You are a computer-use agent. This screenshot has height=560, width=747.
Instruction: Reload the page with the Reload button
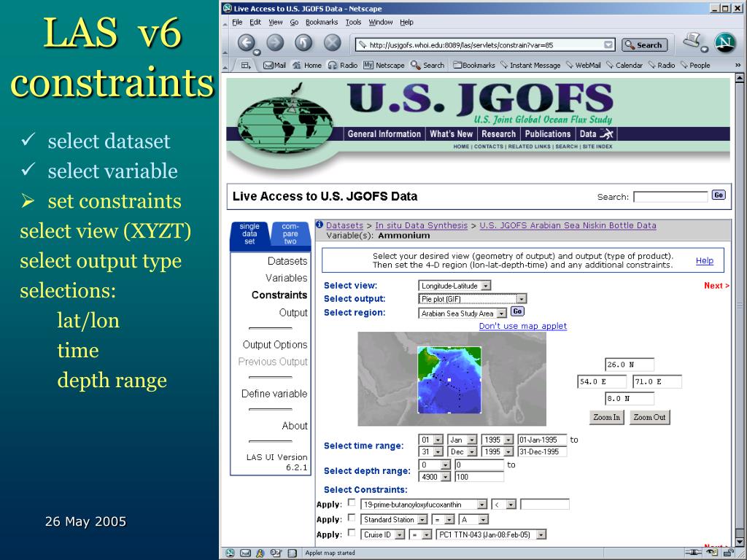[303, 43]
